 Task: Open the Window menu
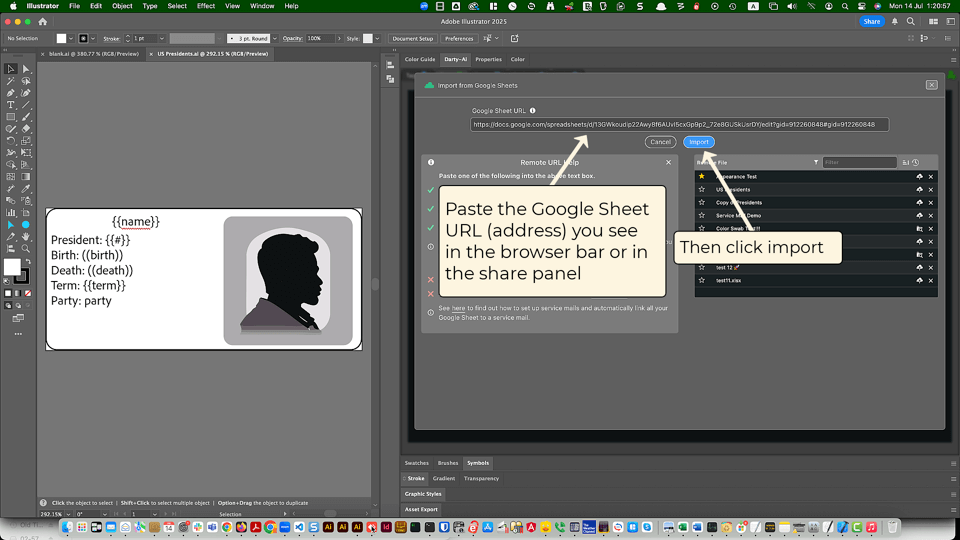click(262, 6)
